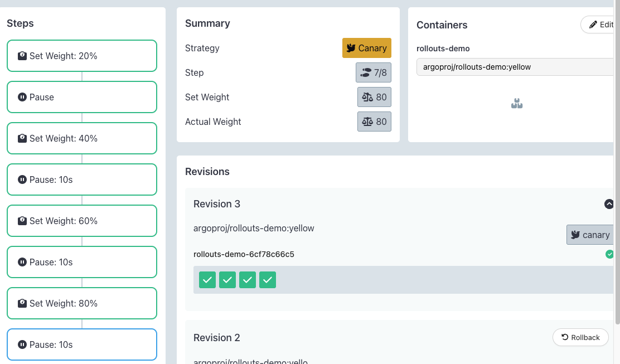This screenshot has width=620, height=364.
Task: Click the balance icon beside Actual Weight 80
Action: pos(367,122)
